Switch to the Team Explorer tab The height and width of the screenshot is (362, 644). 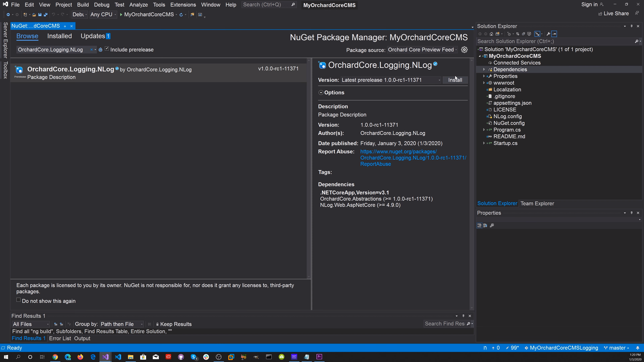[x=537, y=203]
